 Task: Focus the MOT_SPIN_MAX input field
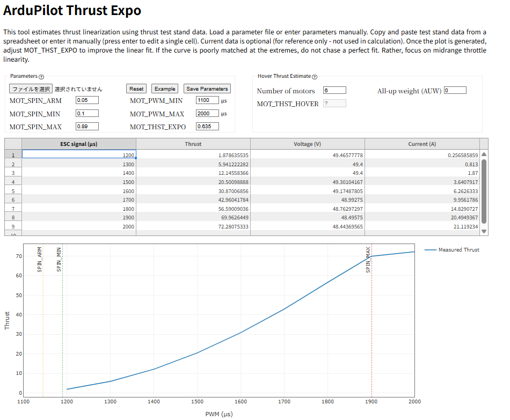(87, 127)
